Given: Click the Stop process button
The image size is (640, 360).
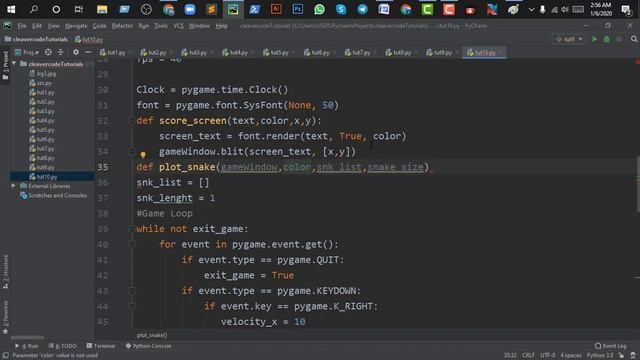Looking at the screenshot, I should pos(619,39).
